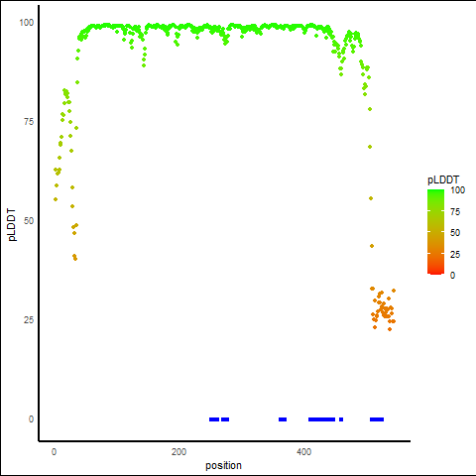Click the x-axis tick label 400
This screenshot has height=476, width=476.
303,452
